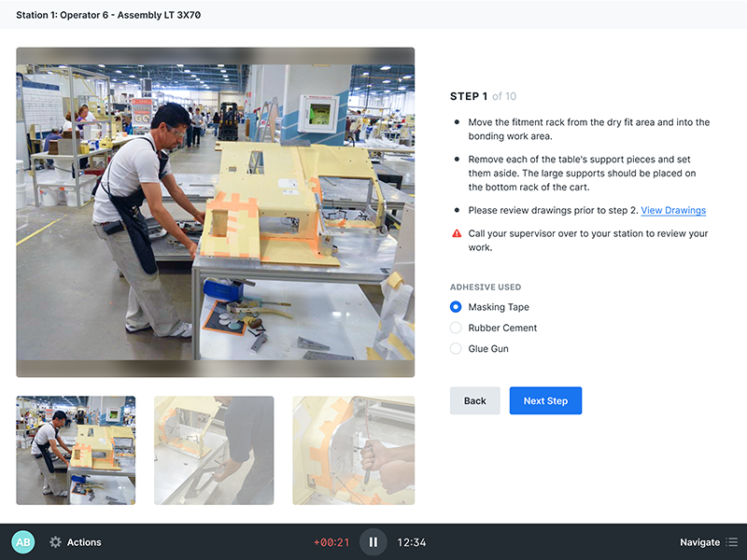Choose Rubber Cement as the adhesive

coord(455,328)
